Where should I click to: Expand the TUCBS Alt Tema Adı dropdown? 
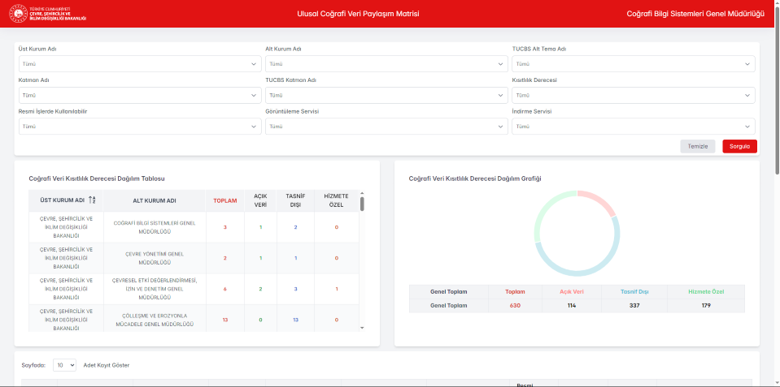pyautogui.click(x=633, y=64)
